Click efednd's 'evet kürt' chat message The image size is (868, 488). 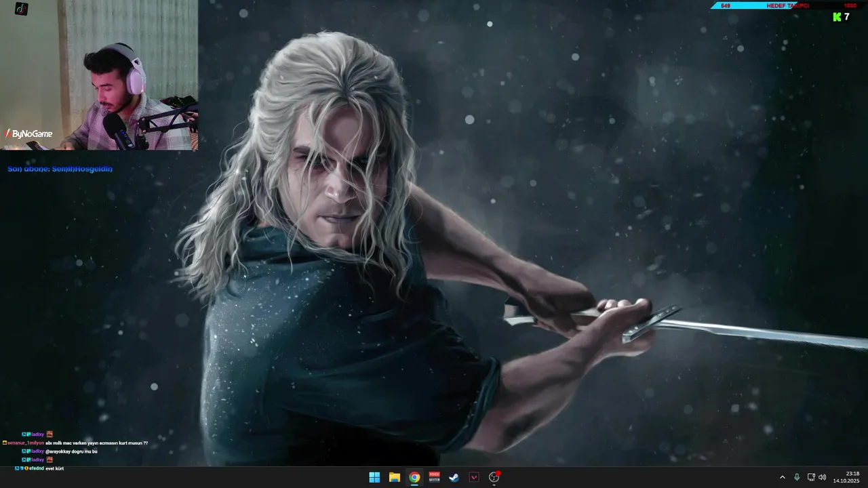click(x=39, y=468)
